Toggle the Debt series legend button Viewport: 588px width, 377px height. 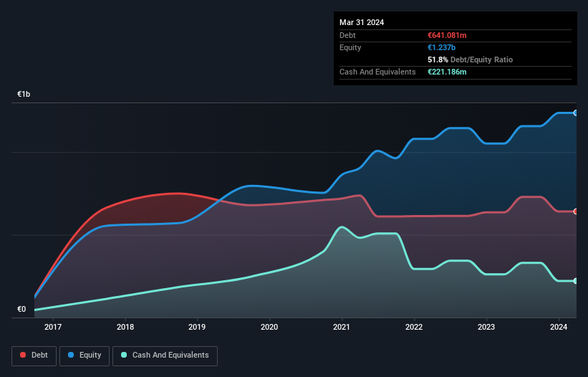pos(34,355)
